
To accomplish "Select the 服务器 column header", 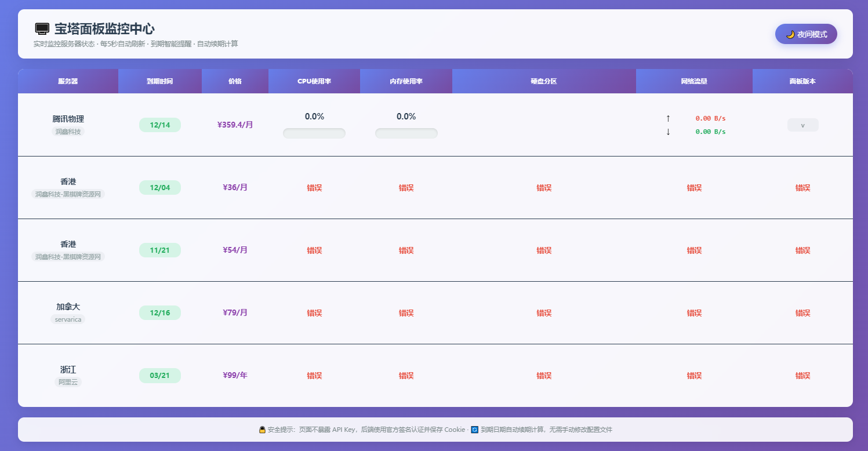I will (68, 81).
